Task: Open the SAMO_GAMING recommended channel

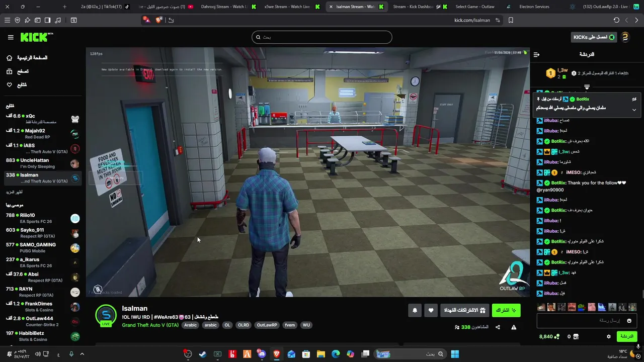Action: tap(42, 247)
